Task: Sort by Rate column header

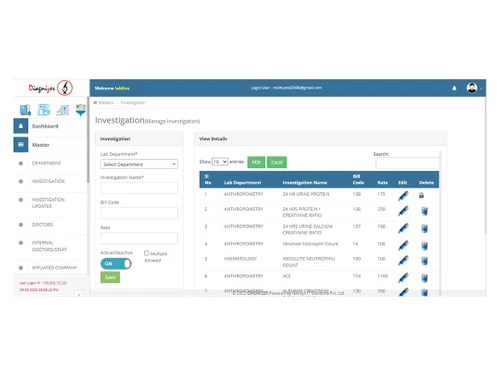Action: click(x=382, y=183)
